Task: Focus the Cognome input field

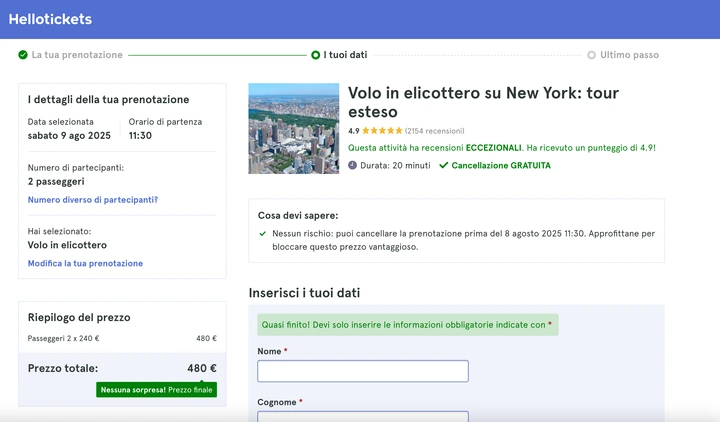Action: (x=362, y=416)
